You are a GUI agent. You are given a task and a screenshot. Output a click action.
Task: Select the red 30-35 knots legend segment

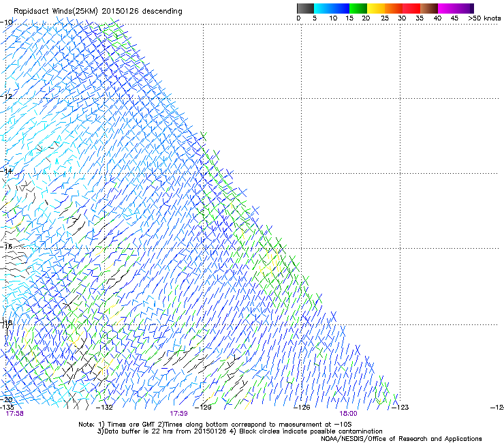[411, 8]
